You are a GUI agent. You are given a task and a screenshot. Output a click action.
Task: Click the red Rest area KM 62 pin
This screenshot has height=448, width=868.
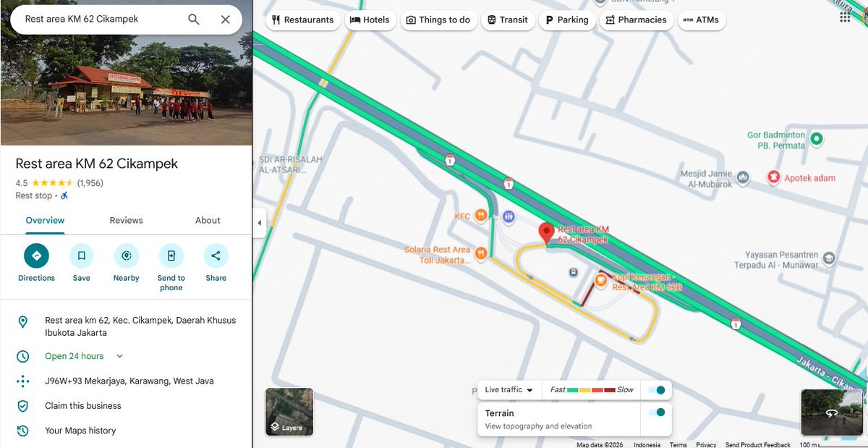click(x=546, y=233)
